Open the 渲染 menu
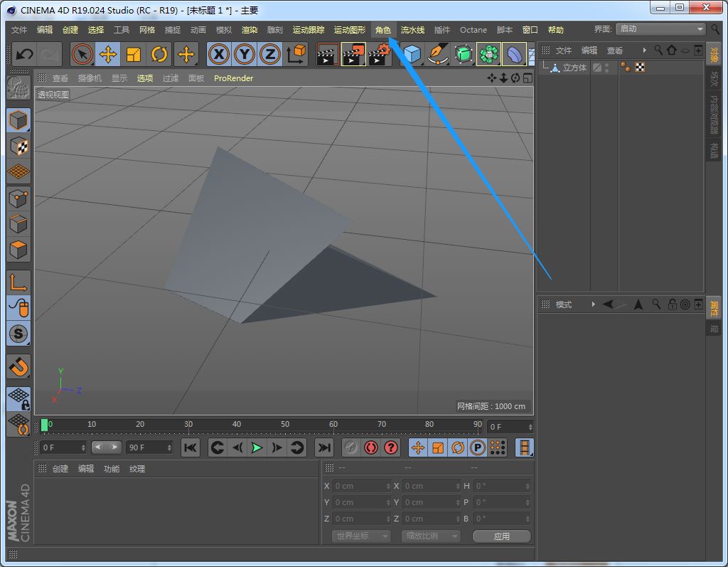Viewport: 728px width, 567px height. pos(250,30)
